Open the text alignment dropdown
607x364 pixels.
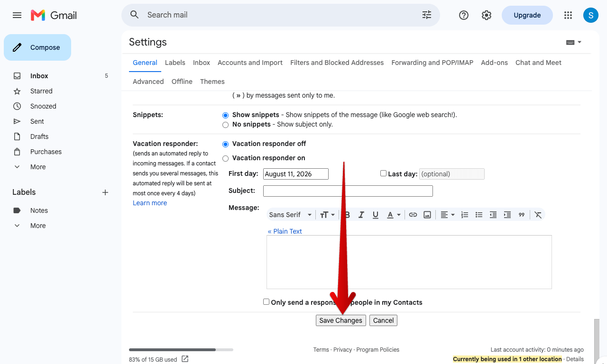pyautogui.click(x=448, y=215)
